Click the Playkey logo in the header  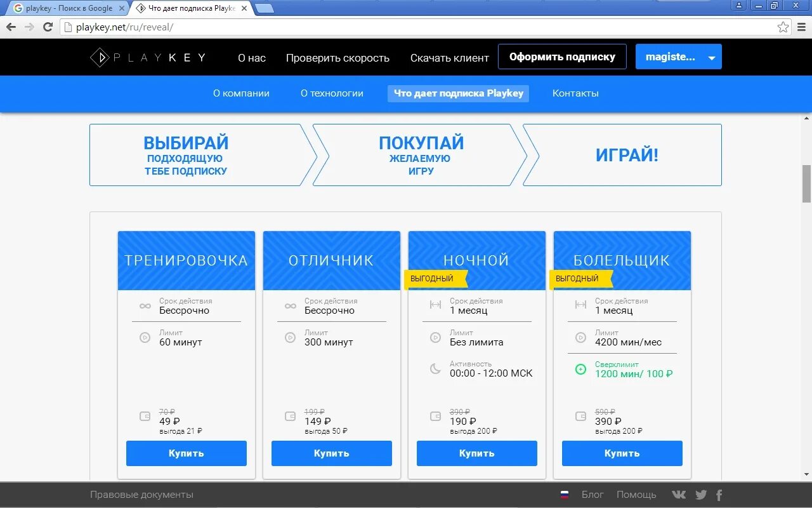pyautogui.click(x=148, y=58)
